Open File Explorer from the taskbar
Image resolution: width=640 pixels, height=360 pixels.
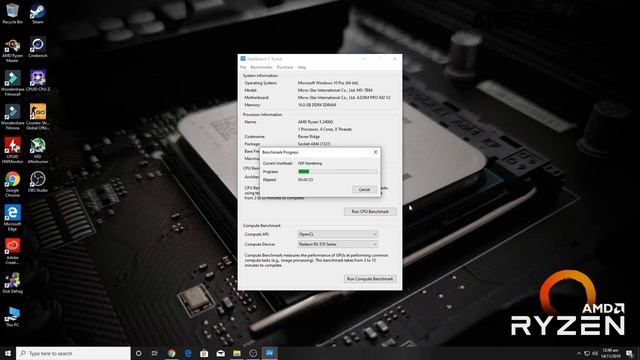coord(237,353)
